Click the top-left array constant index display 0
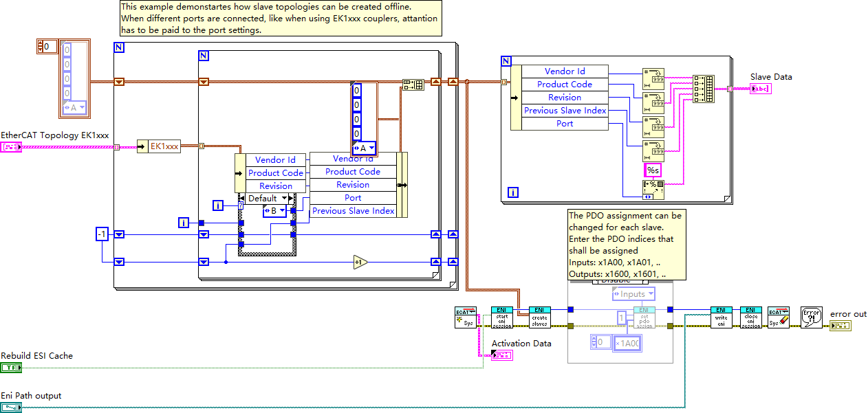Image resolution: width=868 pixels, height=413 pixels. click(x=47, y=47)
